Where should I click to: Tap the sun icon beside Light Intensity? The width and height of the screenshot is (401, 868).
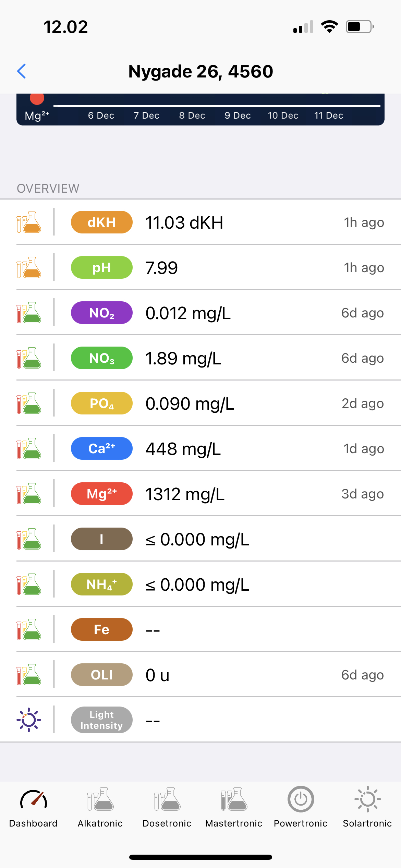click(29, 720)
